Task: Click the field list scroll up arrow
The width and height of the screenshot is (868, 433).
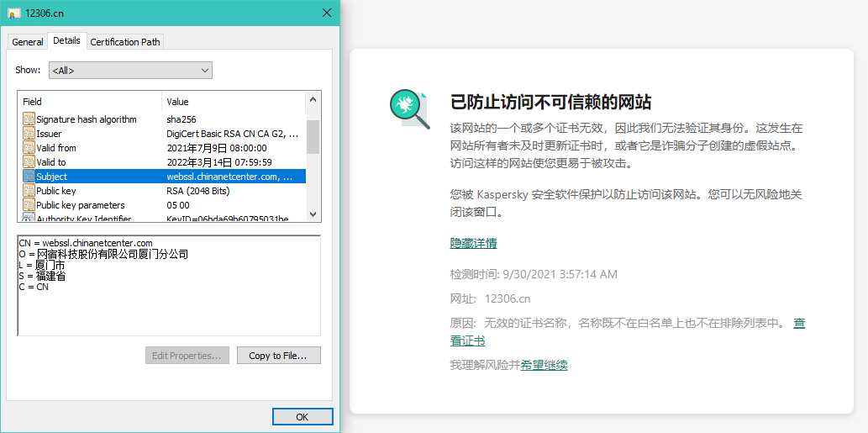Action: (313, 100)
